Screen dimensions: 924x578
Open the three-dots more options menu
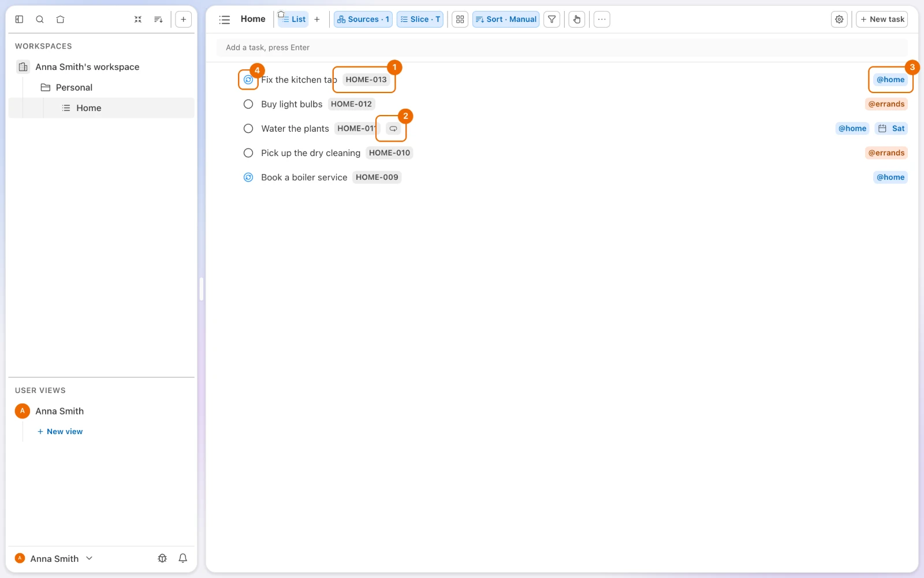(x=602, y=19)
